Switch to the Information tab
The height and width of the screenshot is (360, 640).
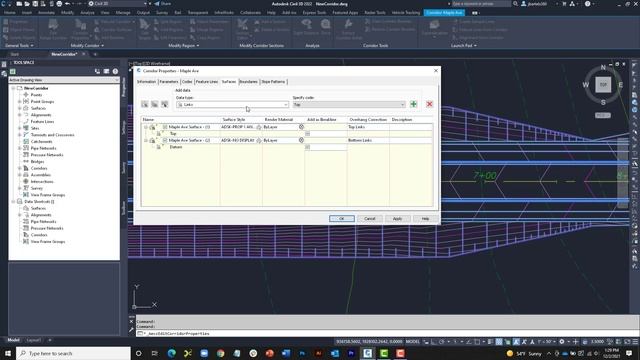tap(147, 82)
